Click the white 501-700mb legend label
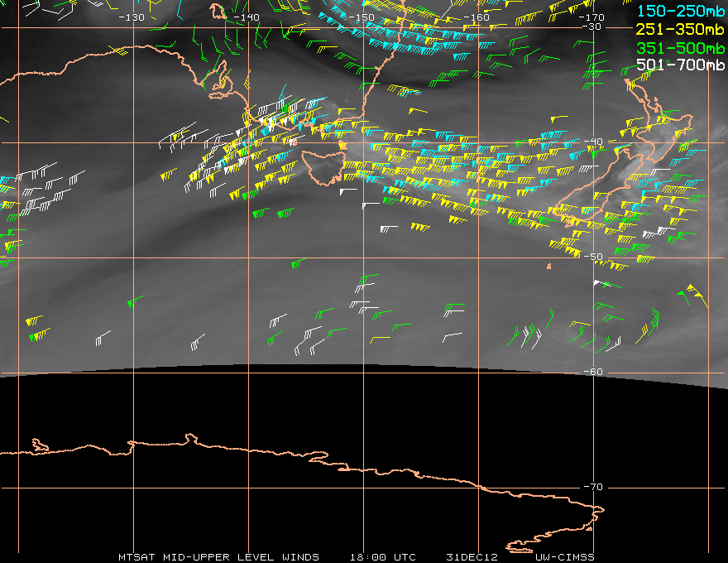This screenshot has height=563, width=728. 680,65
